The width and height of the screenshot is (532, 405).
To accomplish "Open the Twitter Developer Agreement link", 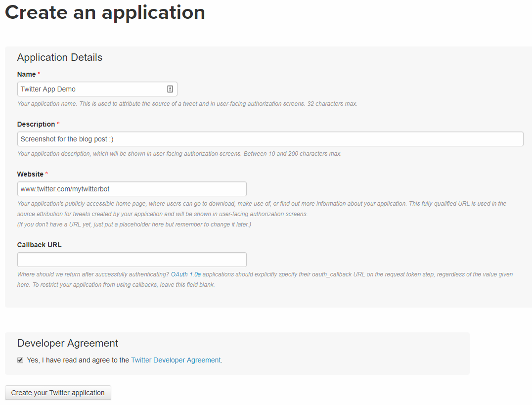I will (x=176, y=360).
